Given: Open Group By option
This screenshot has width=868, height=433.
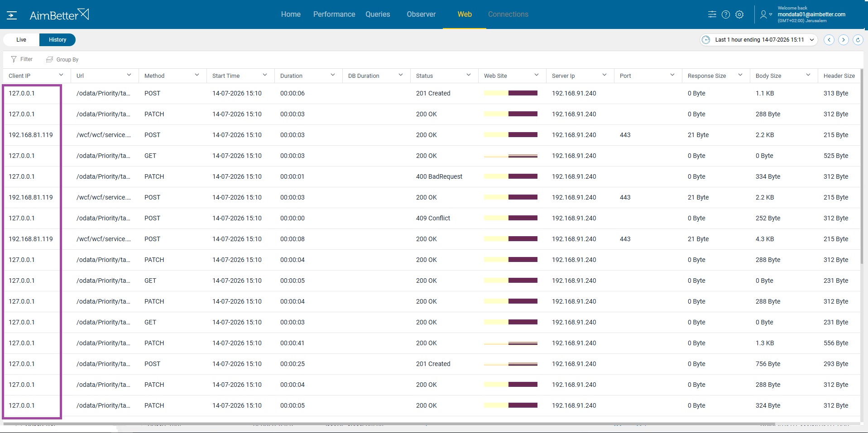Looking at the screenshot, I should tap(62, 59).
